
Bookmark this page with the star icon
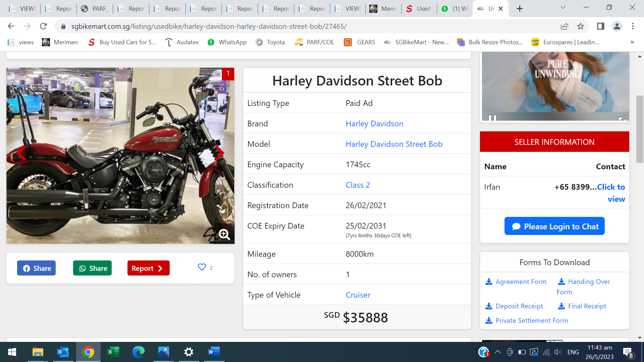point(581,26)
